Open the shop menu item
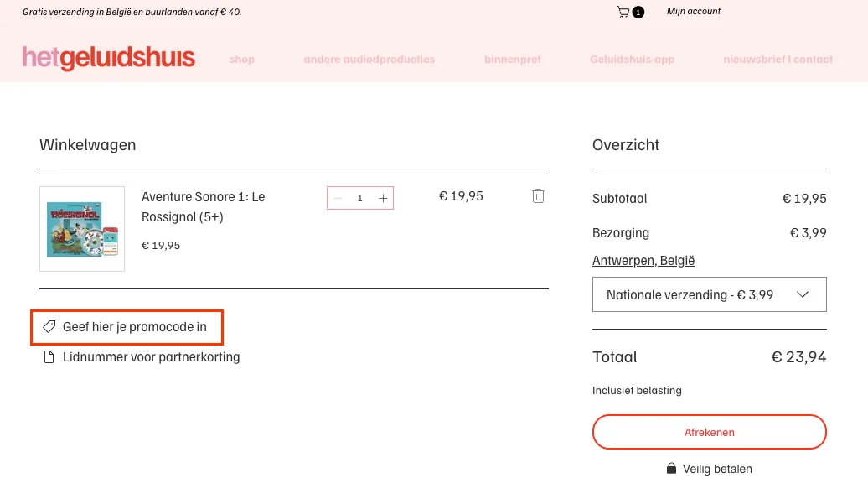The image size is (868, 499). click(x=242, y=60)
